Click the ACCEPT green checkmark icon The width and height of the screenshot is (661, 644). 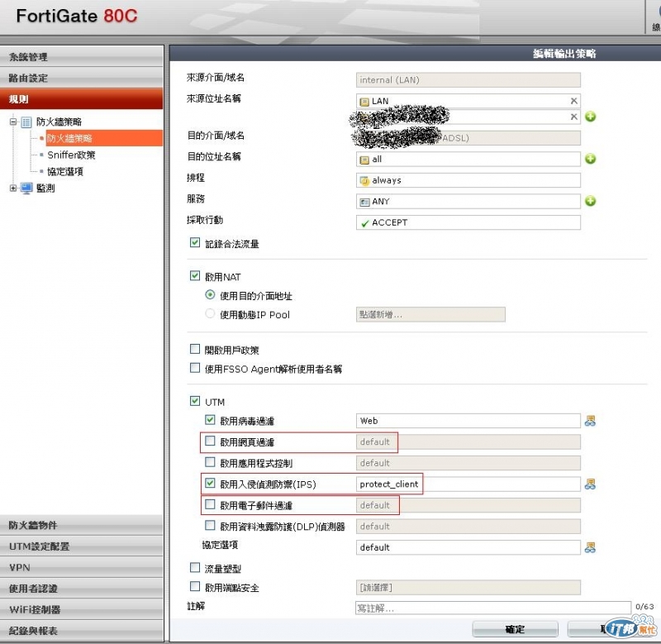(x=365, y=223)
